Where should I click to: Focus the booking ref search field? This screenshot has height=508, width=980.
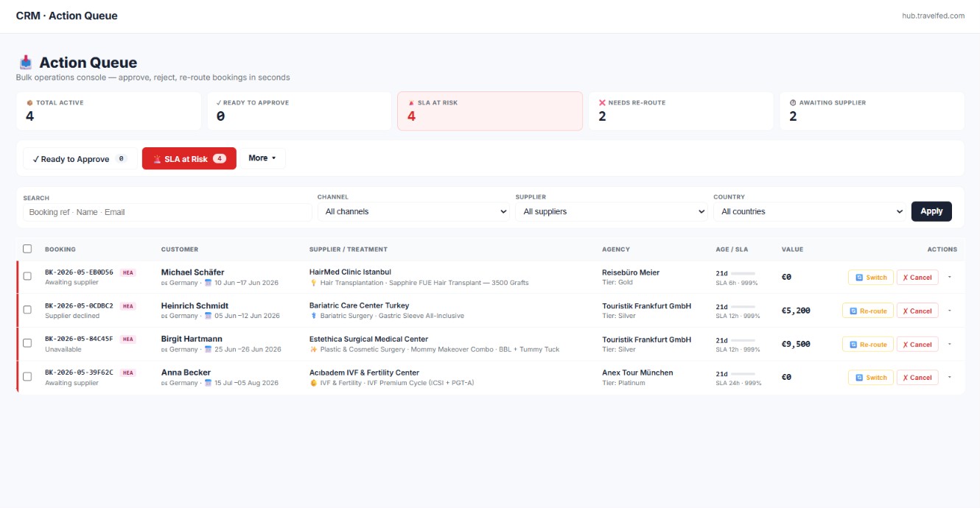167,212
